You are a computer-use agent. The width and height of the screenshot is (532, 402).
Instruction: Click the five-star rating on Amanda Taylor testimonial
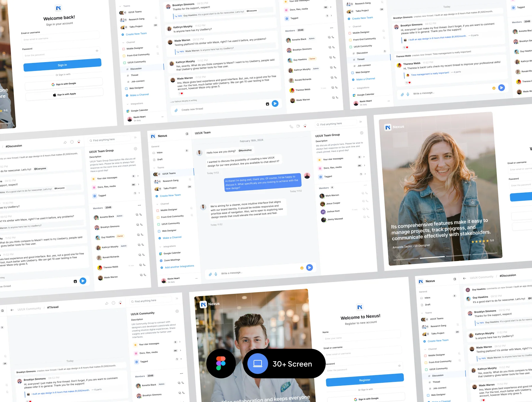pos(480,241)
